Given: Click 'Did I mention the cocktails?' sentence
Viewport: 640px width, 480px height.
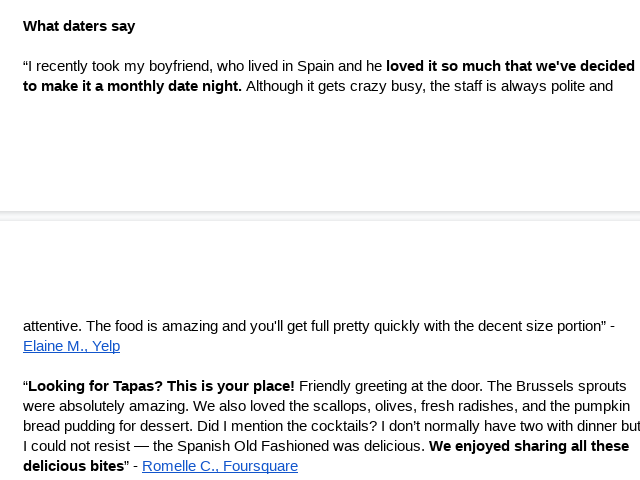Looking at the screenshot, I should pyautogui.click(x=287, y=426).
